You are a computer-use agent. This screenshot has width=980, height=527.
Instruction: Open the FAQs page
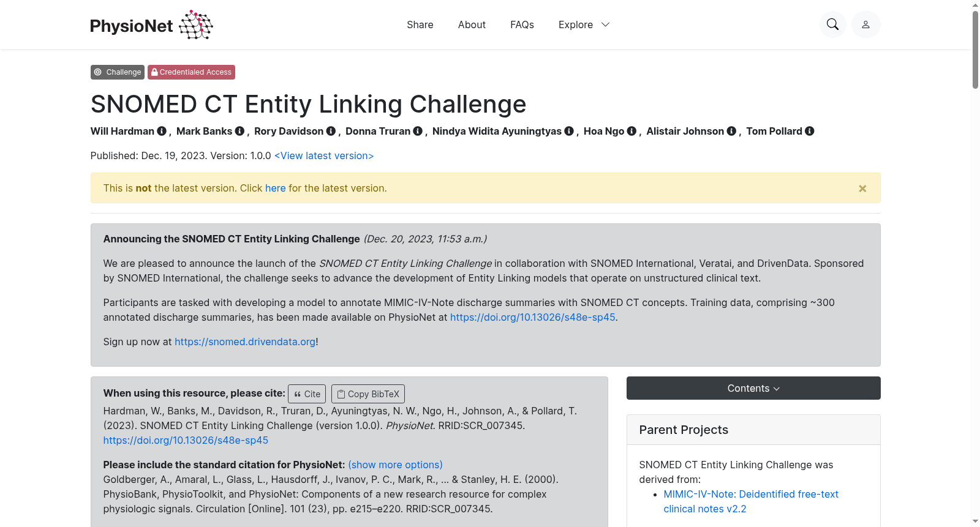522,24
